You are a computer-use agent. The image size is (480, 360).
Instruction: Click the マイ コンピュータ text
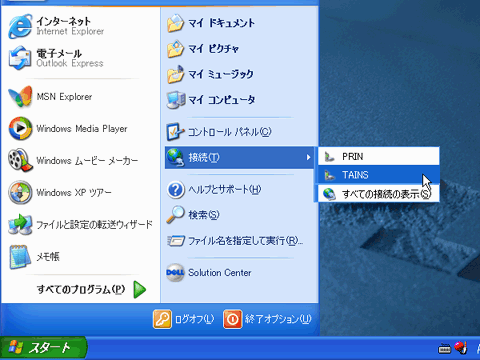click(222, 100)
